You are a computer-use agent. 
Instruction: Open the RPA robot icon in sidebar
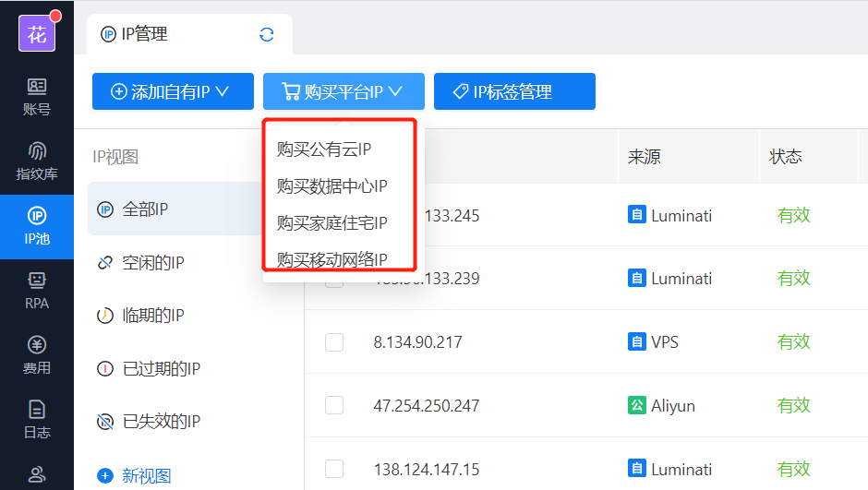(37, 290)
